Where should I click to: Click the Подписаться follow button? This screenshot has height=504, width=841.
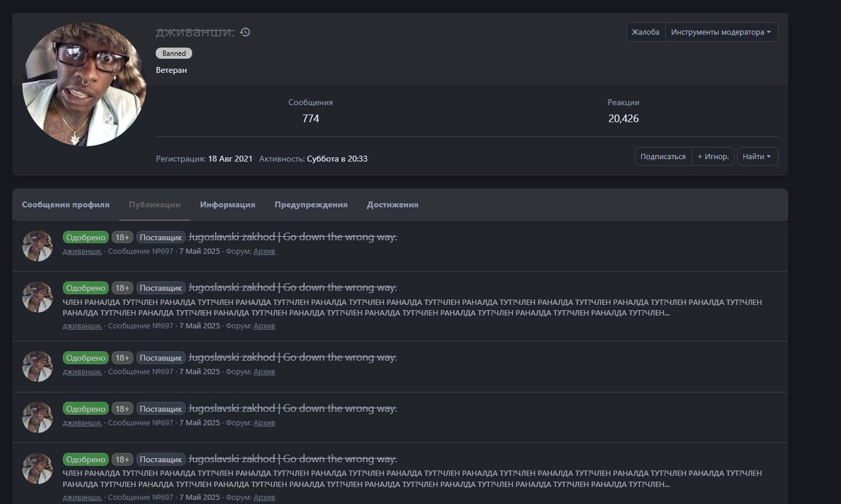[x=663, y=157]
